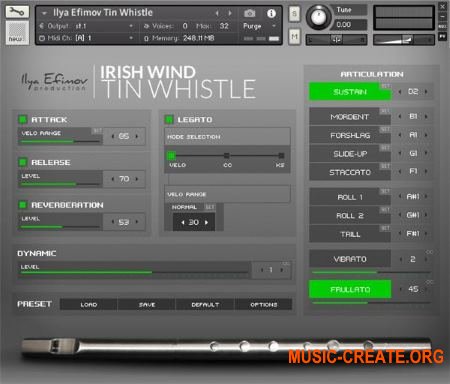Click the pan slider under Tune knob
Image resolution: width=450 pixels, height=384 pixels.
[x=336, y=40]
